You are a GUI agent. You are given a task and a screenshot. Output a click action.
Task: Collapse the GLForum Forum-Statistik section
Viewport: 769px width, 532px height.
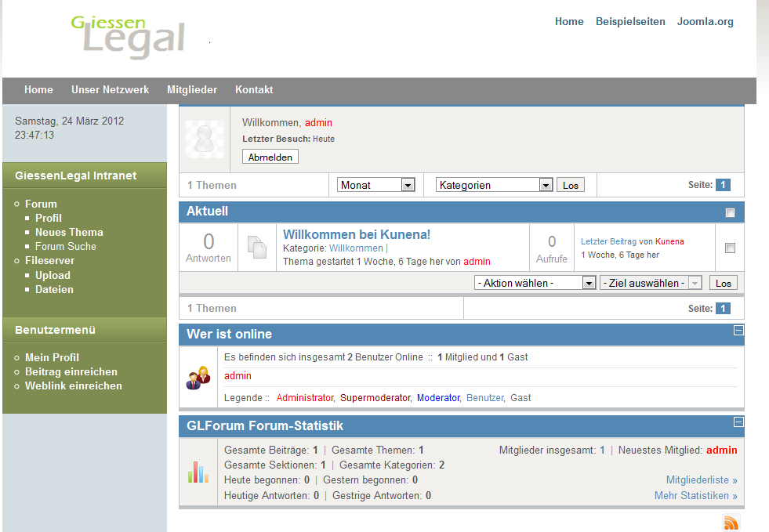738,422
